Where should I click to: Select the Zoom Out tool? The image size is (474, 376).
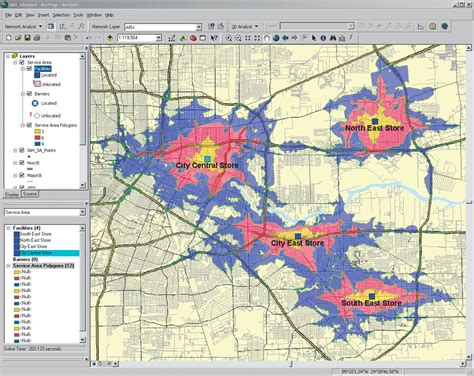238,38
